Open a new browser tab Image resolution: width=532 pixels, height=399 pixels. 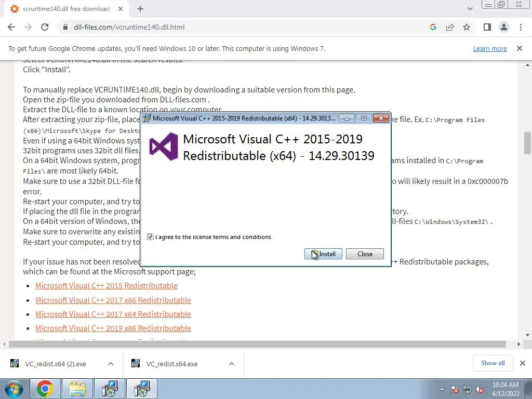140,9
